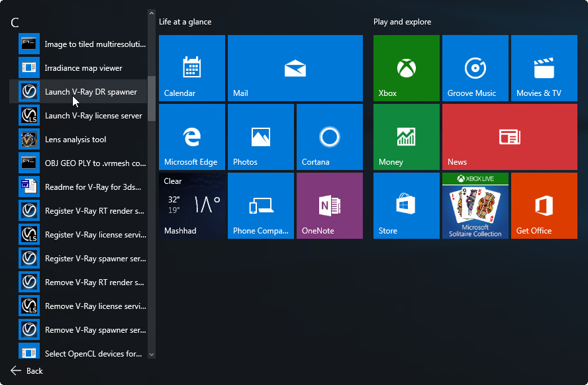Click Register V-Ray RT render server icon

(29, 210)
